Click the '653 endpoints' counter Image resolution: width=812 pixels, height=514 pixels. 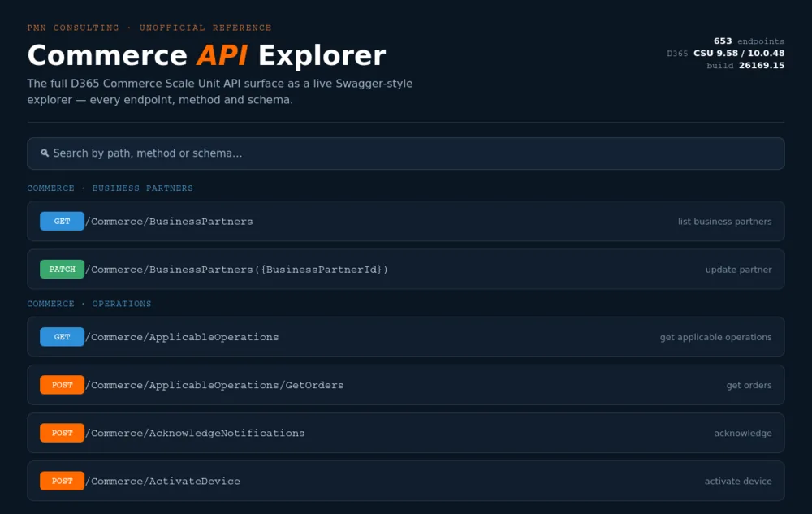749,41
